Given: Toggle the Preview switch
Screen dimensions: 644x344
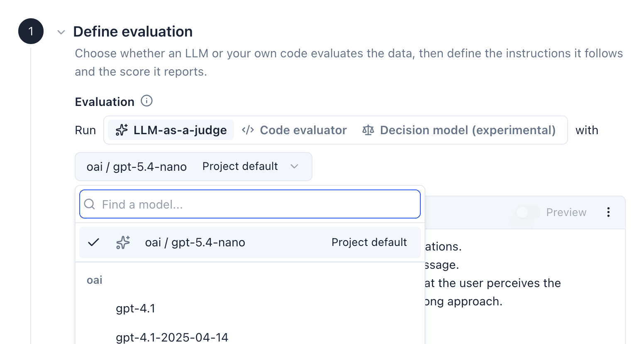Looking at the screenshot, I should tap(527, 212).
